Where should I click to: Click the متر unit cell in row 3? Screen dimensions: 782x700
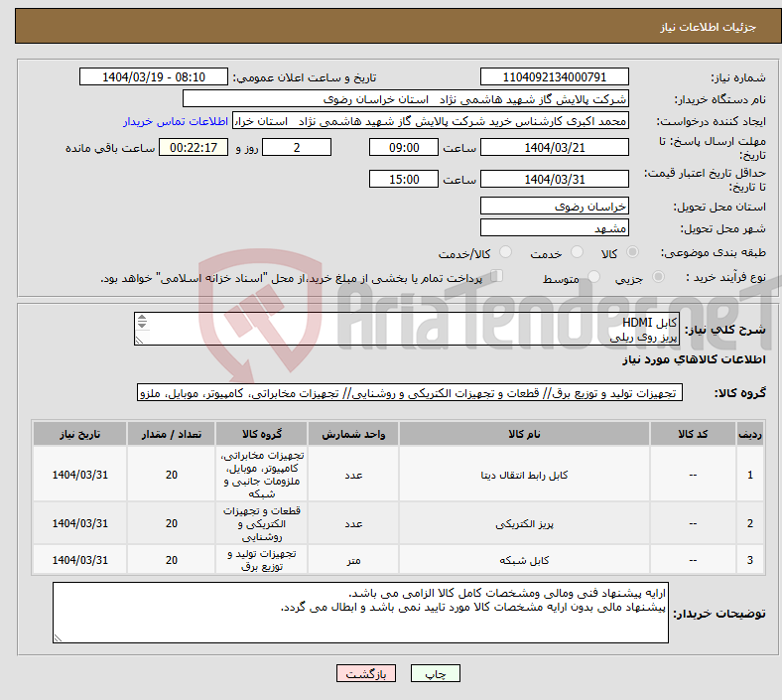353,560
